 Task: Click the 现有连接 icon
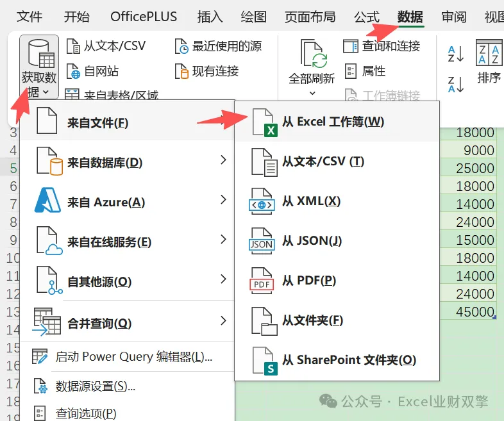181,71
